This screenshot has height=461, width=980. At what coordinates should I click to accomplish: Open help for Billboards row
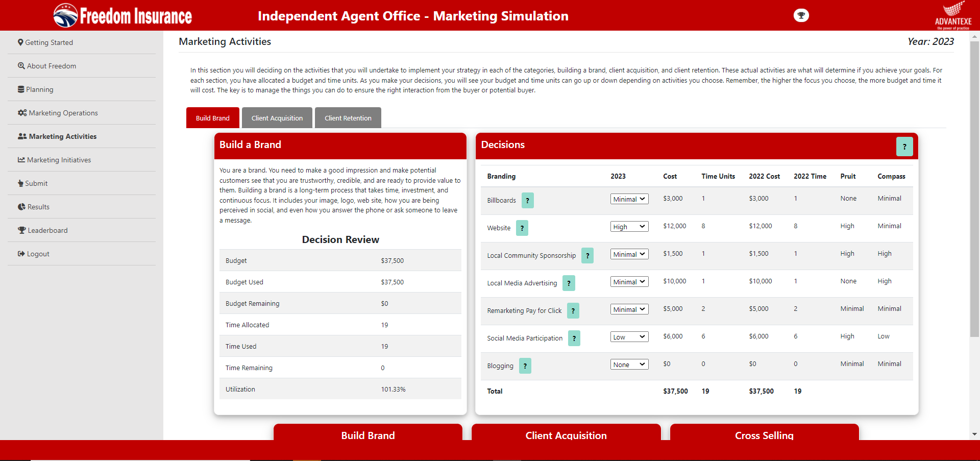[527, 201]
